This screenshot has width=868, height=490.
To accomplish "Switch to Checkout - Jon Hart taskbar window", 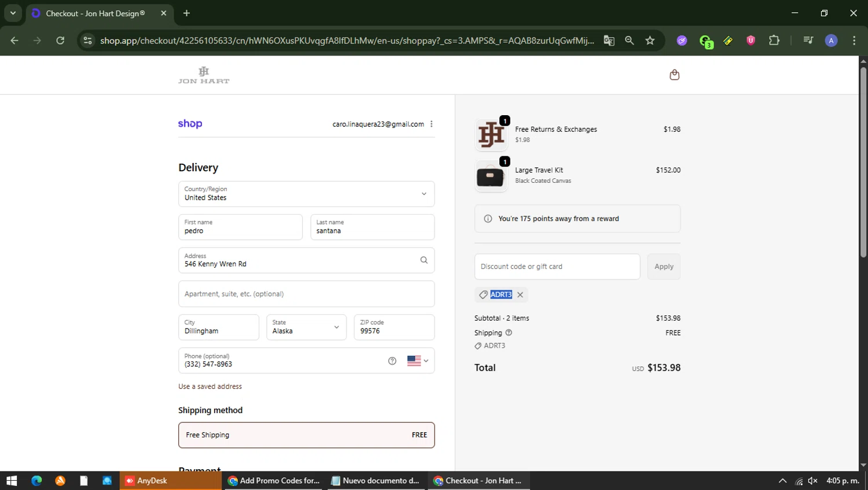I will (479, 481).
